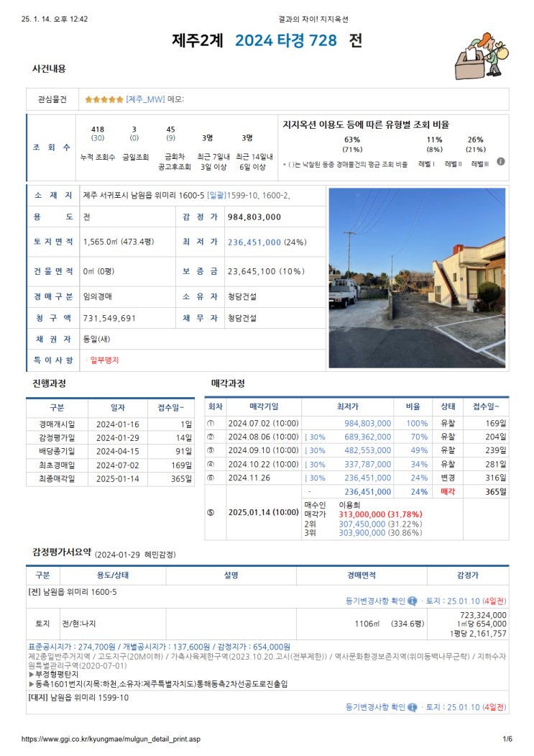Viewport: 534px width, 756px height.
Task: Click info icon in the 1599-10 등기변경사항 row
Action: [x=412, y=707]
